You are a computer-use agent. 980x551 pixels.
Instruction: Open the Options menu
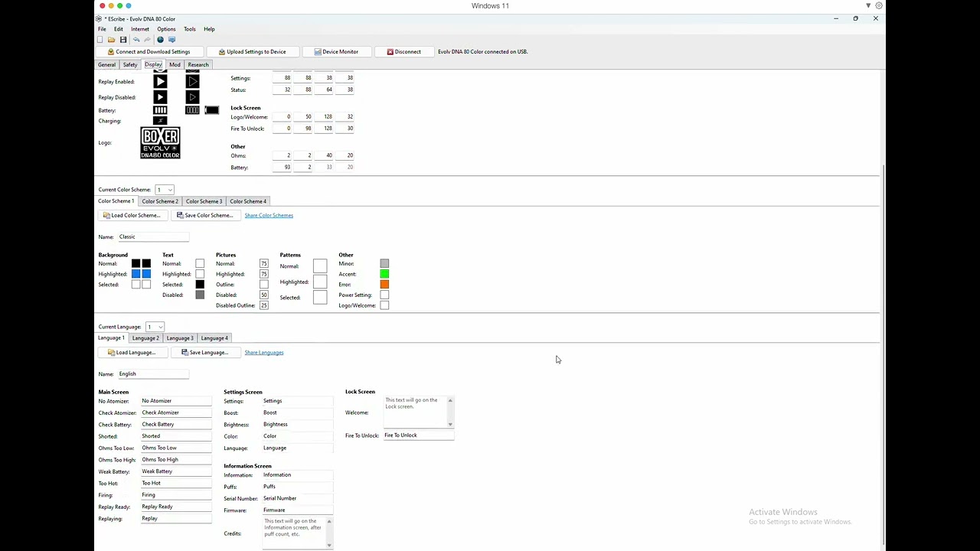pos(166,29)
